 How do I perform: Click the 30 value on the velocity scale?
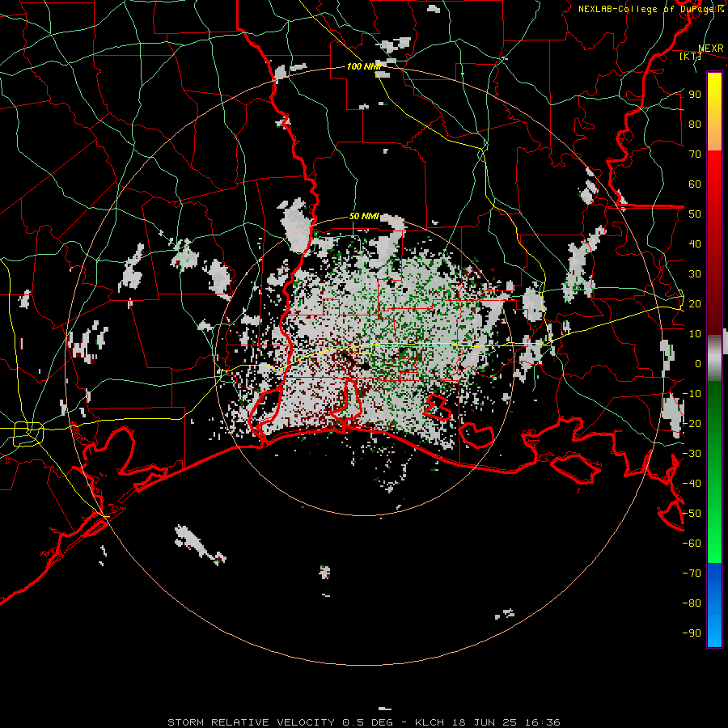click(695, 274)
